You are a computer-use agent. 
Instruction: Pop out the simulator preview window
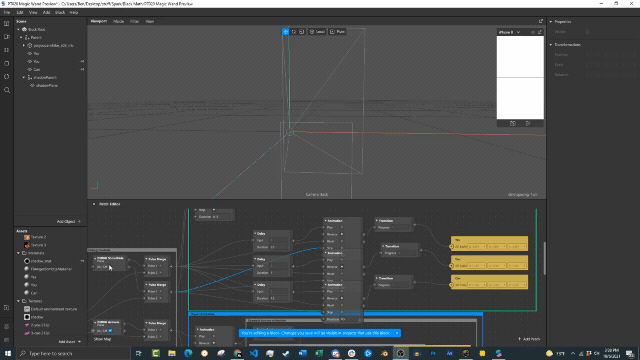(540, 32)
